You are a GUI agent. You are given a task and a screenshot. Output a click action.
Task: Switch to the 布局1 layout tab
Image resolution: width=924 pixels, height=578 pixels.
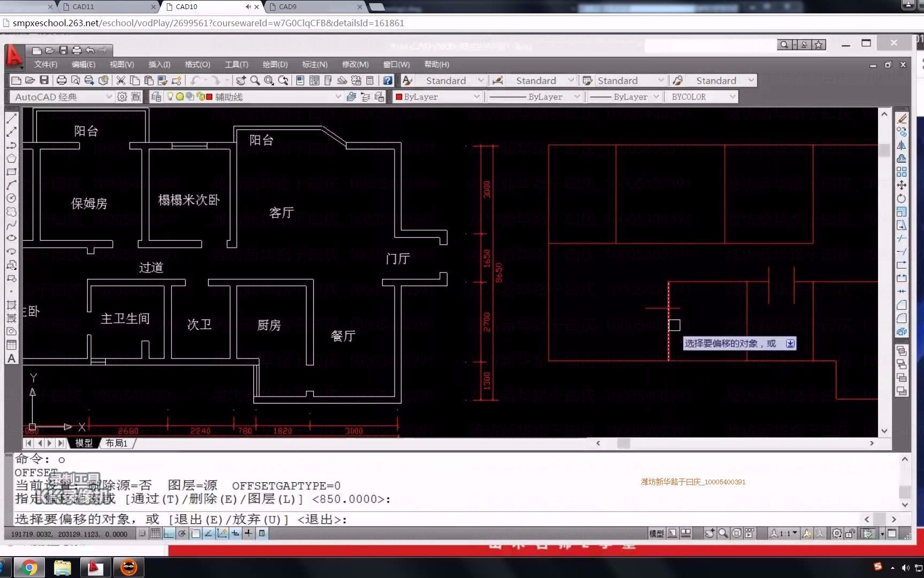[116, 443]
